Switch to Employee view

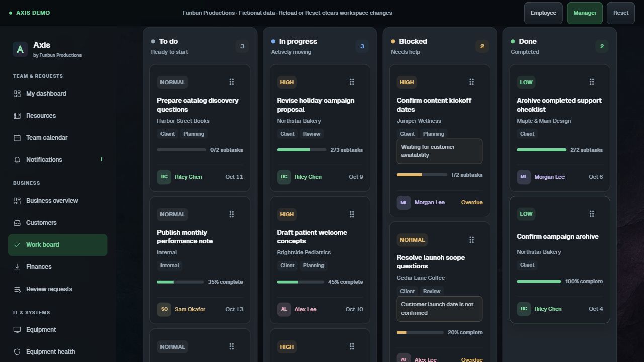(x=543, y=13)
